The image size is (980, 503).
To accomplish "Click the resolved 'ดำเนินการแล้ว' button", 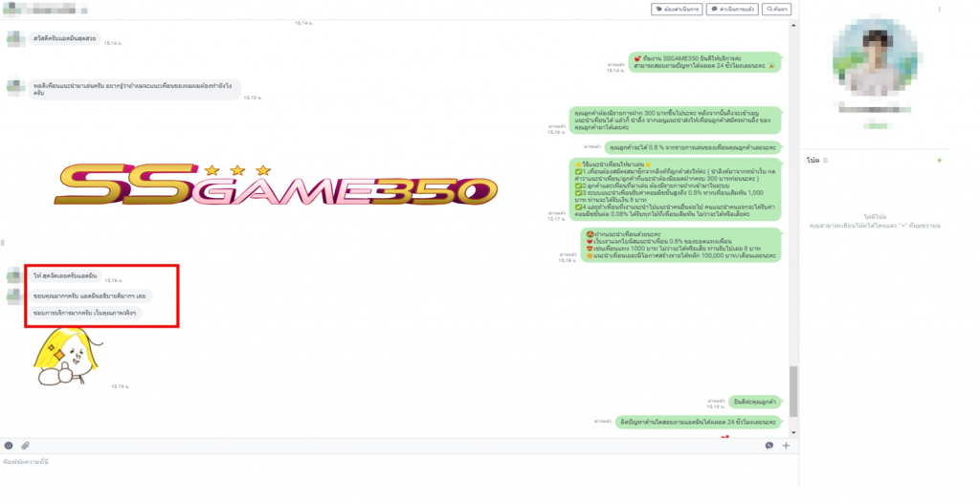I will coord(732,10).
